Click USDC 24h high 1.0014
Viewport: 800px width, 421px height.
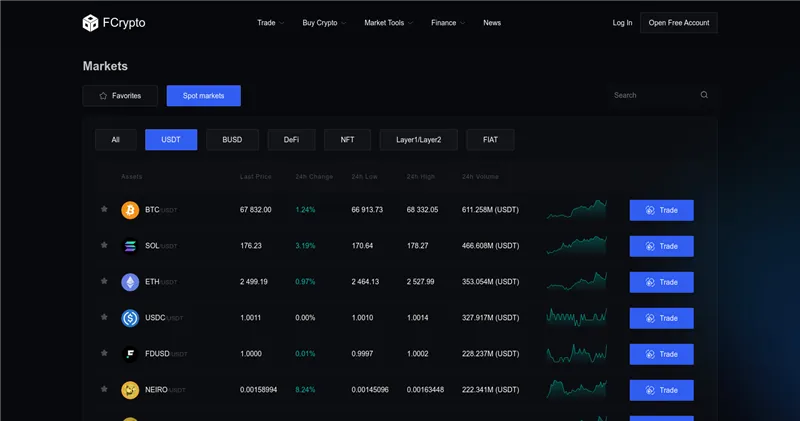coord(417,318)
